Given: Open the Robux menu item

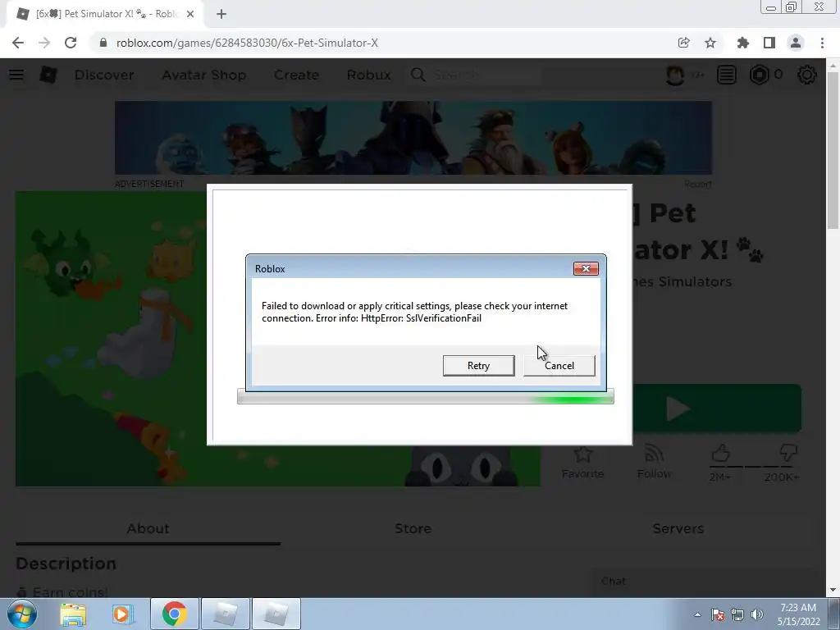Looking at the screenshot, I should pyautogui.click(x=368, y=75).
